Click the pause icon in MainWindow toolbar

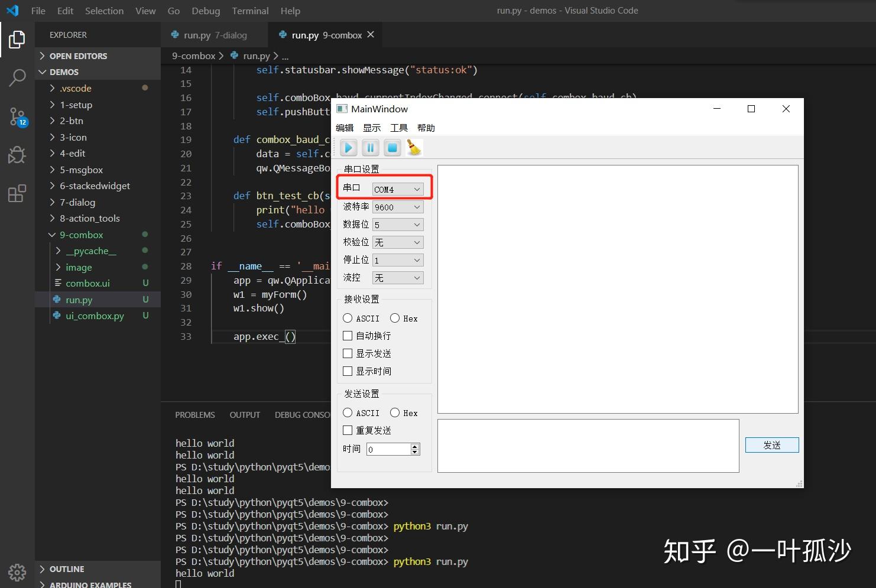370,148
